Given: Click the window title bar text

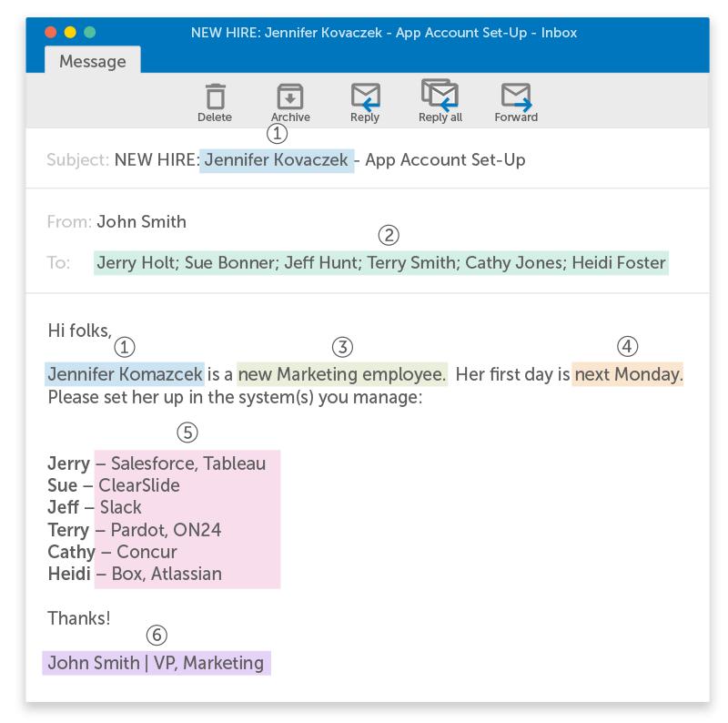Looking at the screenshot, I should [383, 32].
